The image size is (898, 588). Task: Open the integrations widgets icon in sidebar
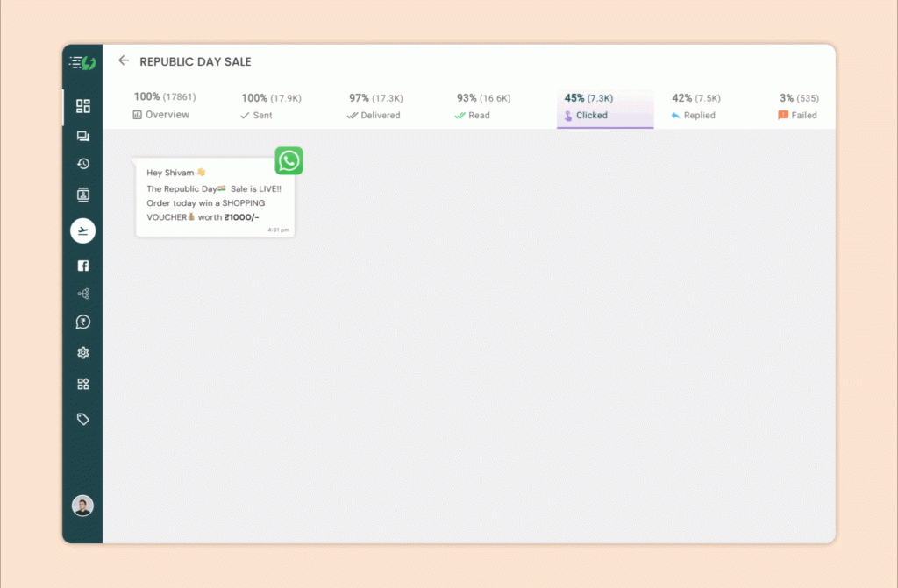click(x=83, y=384)
